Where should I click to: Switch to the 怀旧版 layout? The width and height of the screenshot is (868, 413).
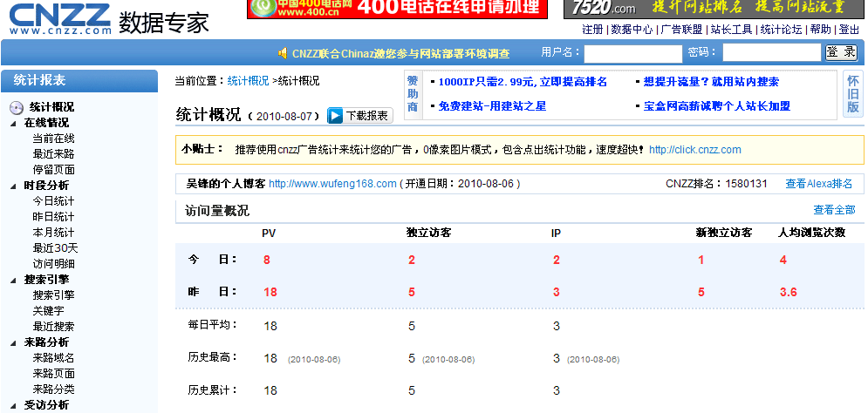coord(853,94)
